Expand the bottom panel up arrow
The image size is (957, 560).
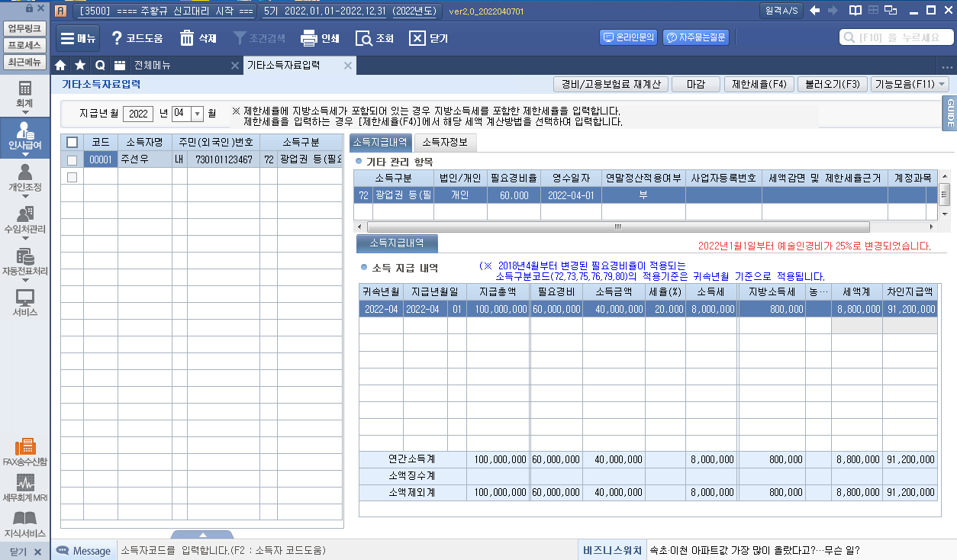tap(201, 535)
